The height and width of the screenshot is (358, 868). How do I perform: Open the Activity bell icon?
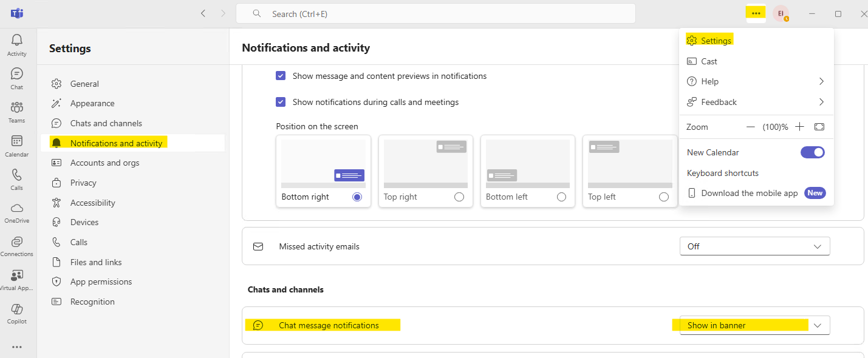[x=17, y=41]
